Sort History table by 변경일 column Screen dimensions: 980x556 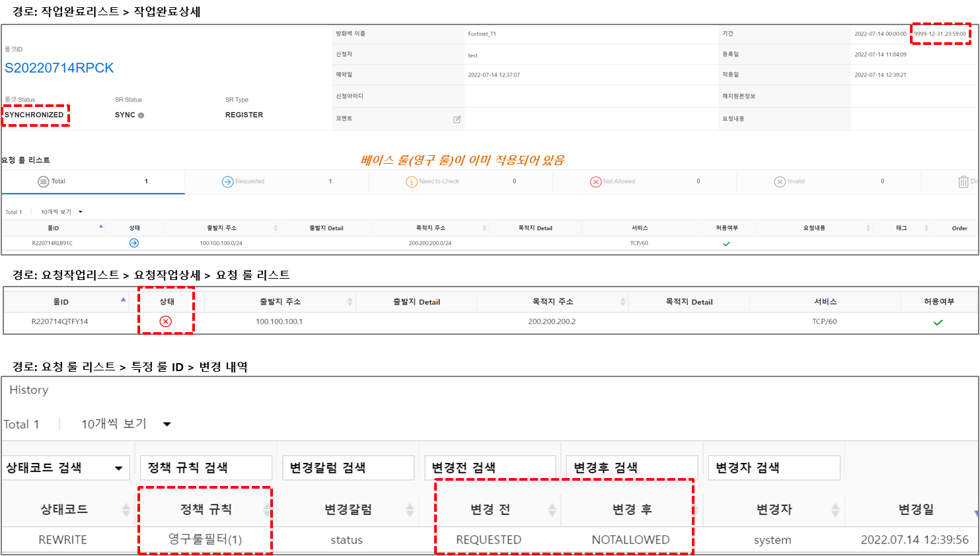tap(975, 512)
